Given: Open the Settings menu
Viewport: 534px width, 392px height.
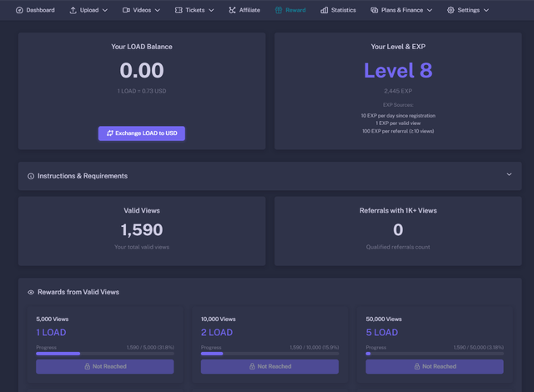Looking at the screenshot, I should pyautogui.click(x=468, y=10).
